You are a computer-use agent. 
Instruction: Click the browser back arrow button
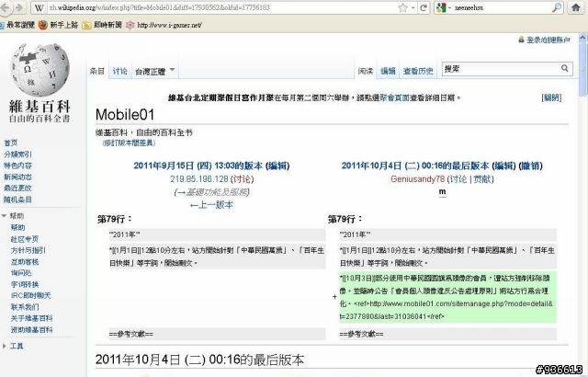(x=4, y=7)
